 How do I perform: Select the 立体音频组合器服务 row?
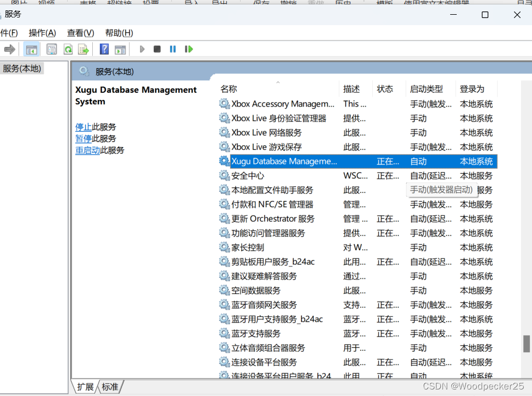pyautogui.click(x=358, y=348)
